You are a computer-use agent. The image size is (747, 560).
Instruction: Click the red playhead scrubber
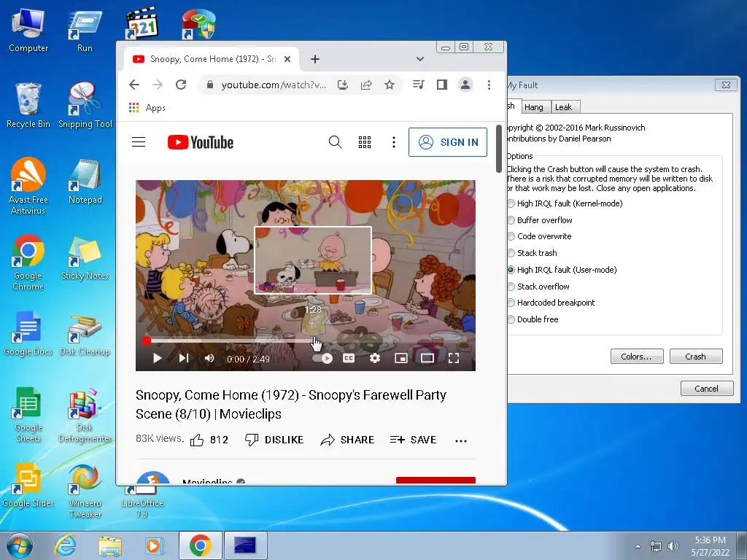pyautogui.click(x=146, y=341)
